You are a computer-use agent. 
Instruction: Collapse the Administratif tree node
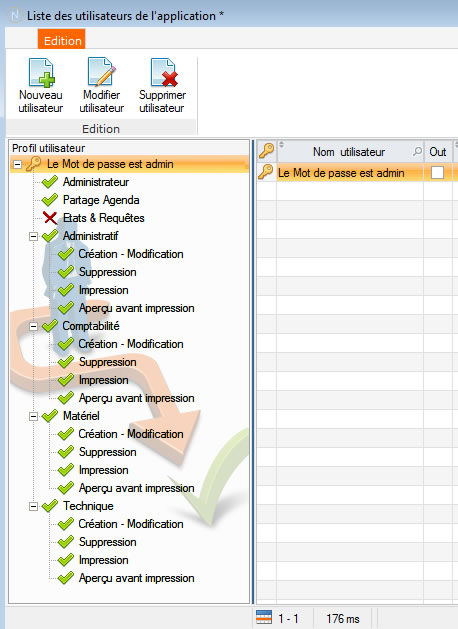pos(34,236)
